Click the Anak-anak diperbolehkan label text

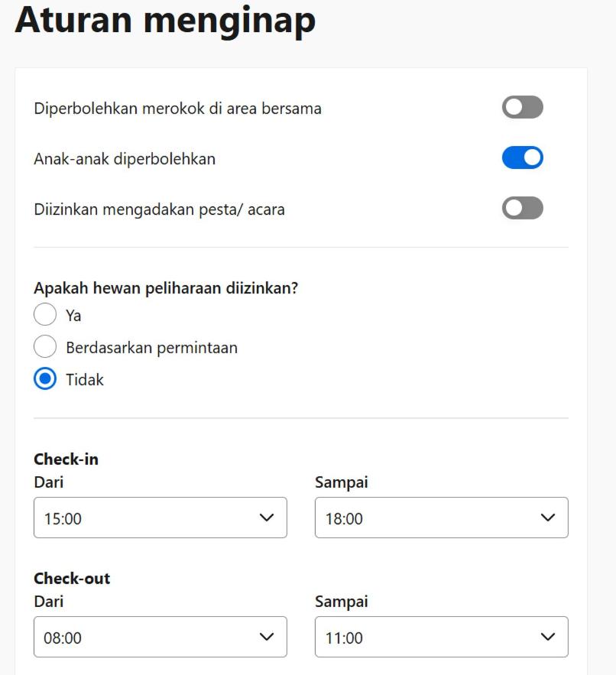click(x=125, y=159)
